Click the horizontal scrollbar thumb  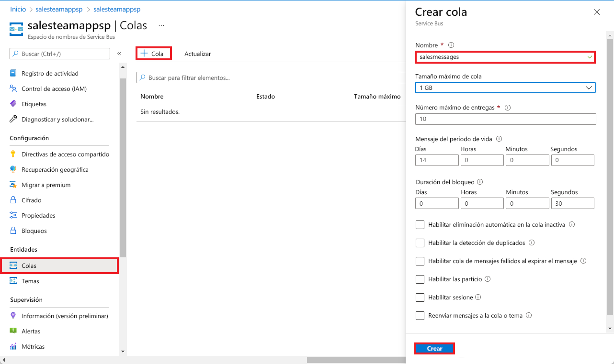click(x=356, y=360)
